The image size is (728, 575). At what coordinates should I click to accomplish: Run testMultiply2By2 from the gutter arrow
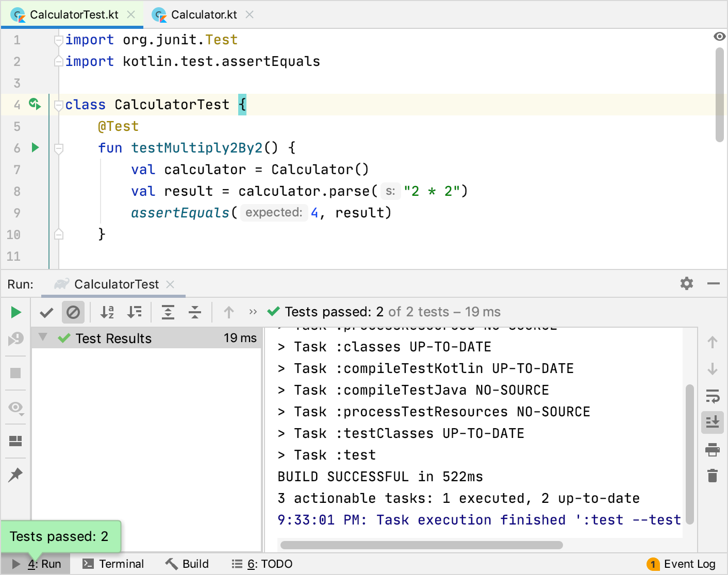click(35, 148)
